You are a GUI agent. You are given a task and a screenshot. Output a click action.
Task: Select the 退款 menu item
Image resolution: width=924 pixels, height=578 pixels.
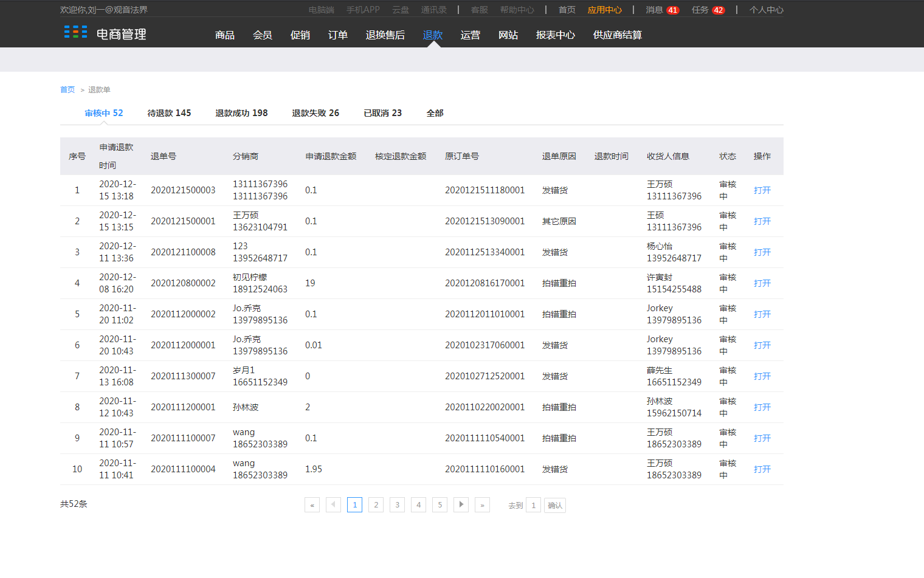(x=433, y=35)
